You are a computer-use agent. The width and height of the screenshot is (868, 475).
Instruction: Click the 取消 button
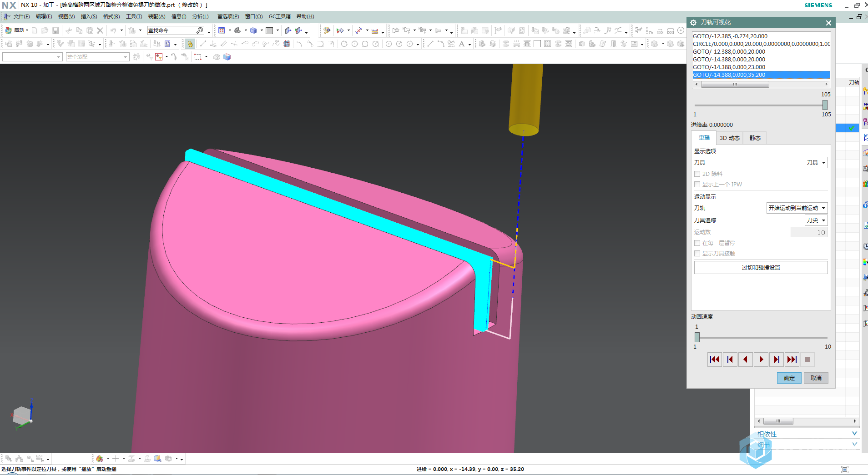[x=816, y=378]
